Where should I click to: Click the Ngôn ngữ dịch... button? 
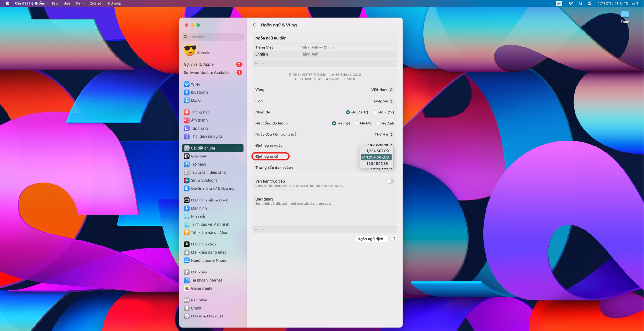[371, 239]
